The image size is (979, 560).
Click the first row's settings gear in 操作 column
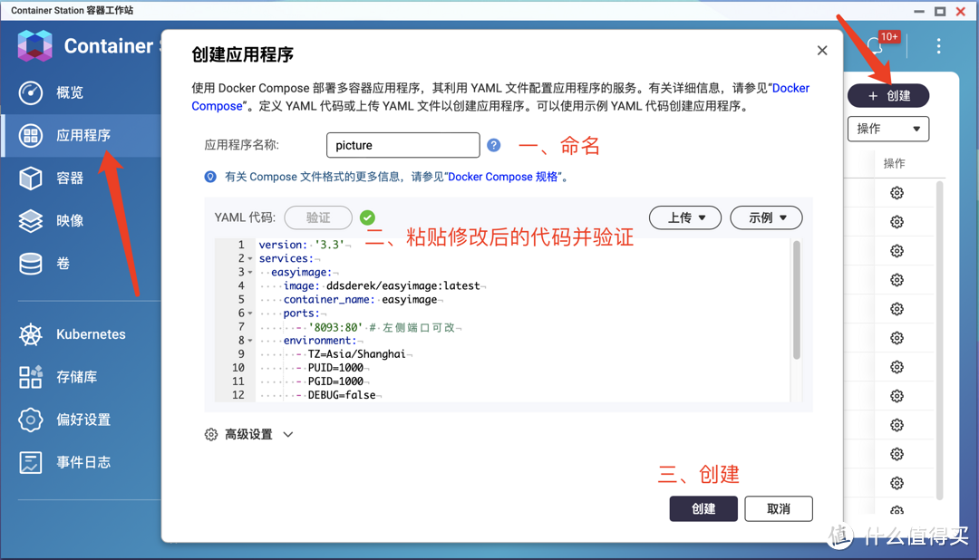point(897,193)
